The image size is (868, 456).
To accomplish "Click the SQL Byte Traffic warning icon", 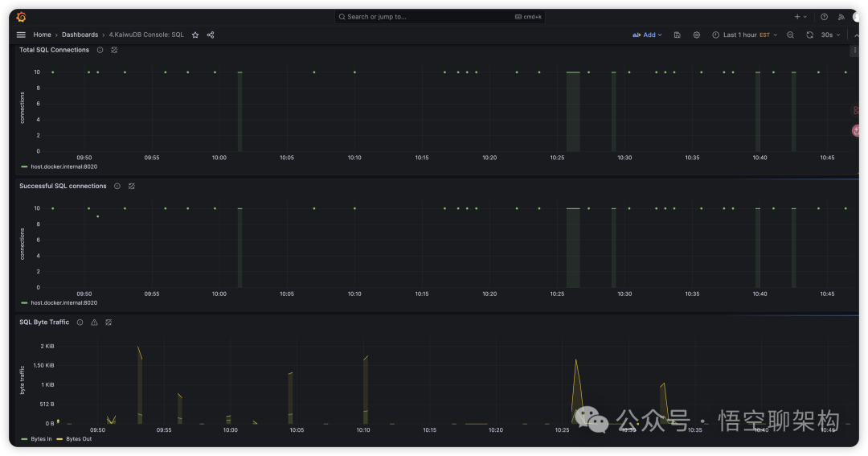I will (x=94, y=322).
